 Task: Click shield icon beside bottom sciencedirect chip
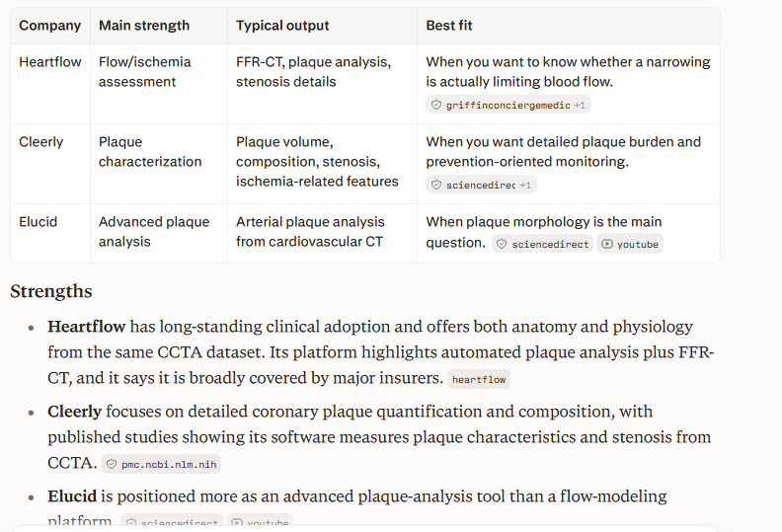131,522
